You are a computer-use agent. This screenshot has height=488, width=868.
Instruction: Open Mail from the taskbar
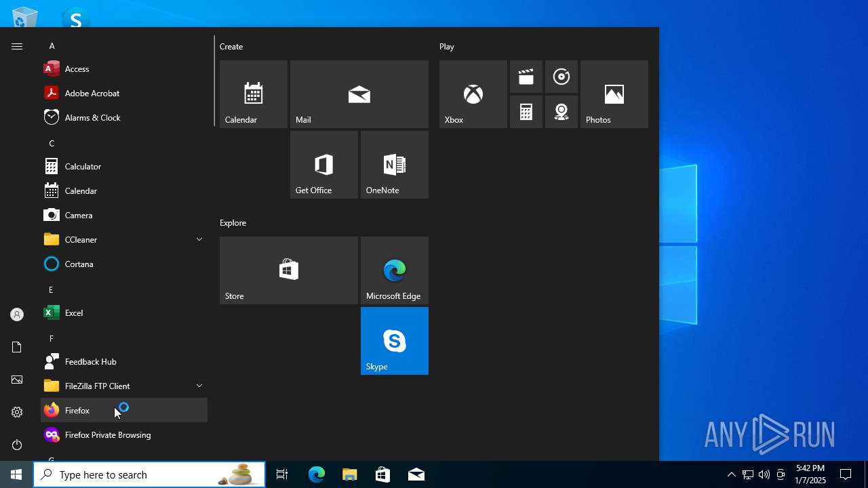coord(416,474)
